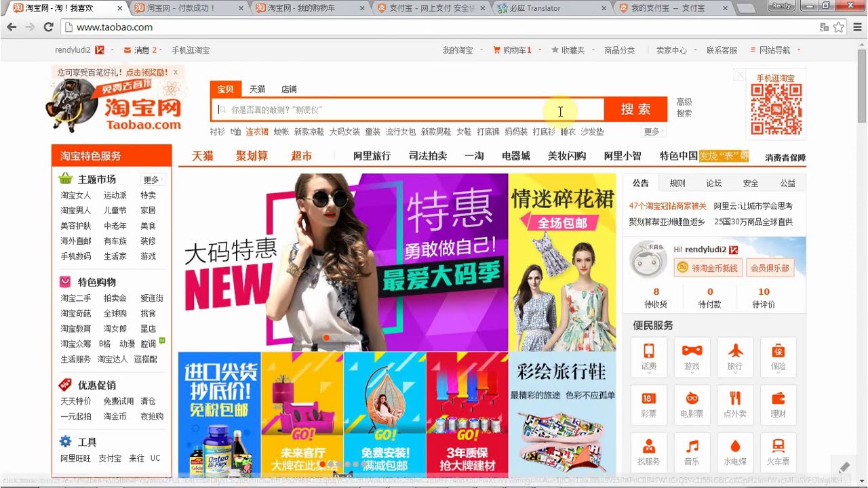This screenshot has width=868, height=488.
Task: Switch to the 安全 notice tab
Action: pyautogui.click(x=751, y=183)
